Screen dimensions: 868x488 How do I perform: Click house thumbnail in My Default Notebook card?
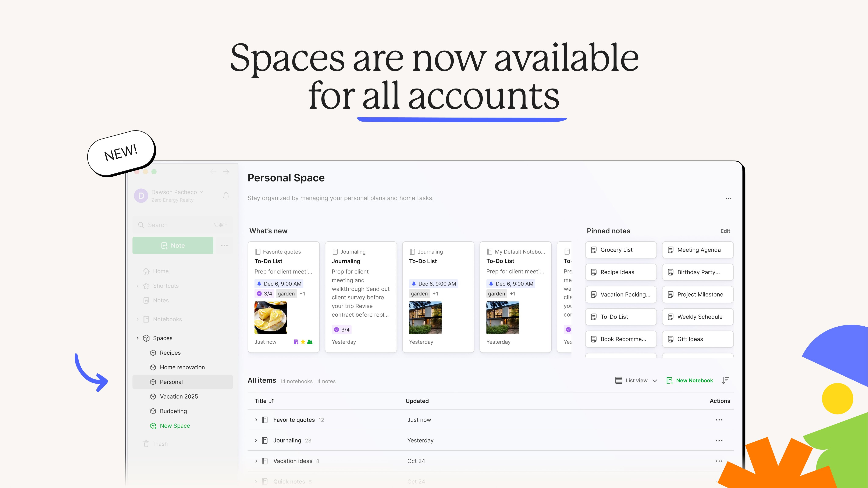502,317
